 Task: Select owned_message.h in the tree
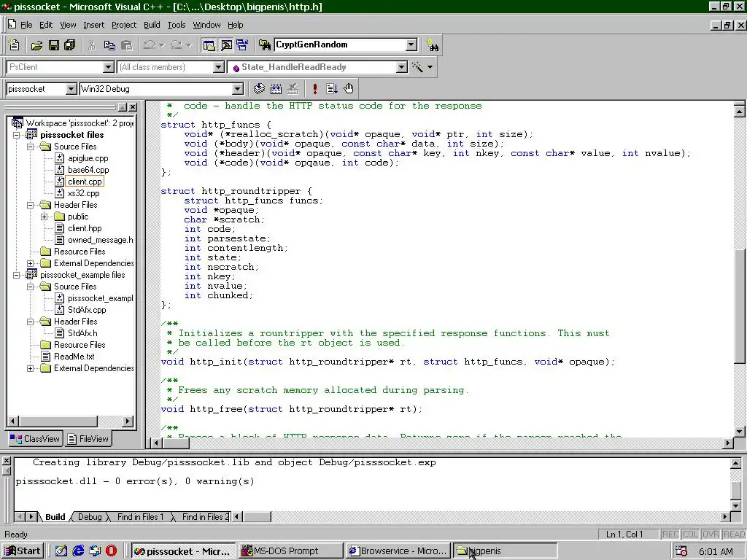[100, 240]
